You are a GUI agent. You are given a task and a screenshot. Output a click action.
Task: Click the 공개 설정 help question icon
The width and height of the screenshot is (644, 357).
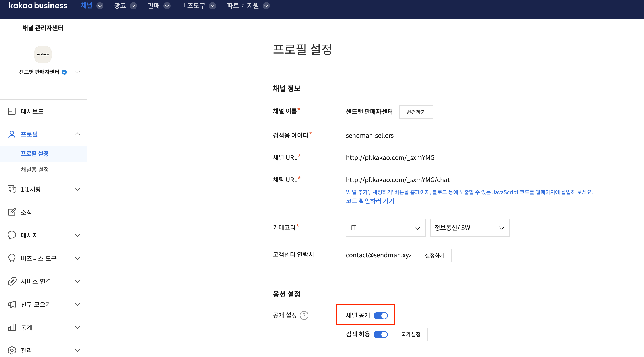tap(304, 315)
